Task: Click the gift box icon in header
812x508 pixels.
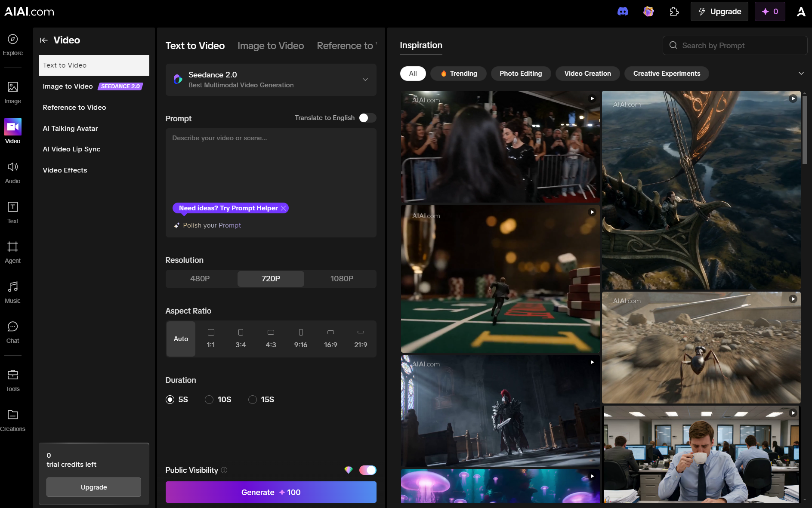Action: pyautogui.click(x=648, y=12)
